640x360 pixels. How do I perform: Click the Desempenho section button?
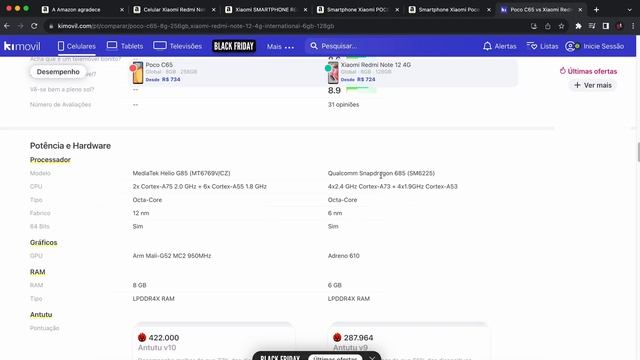coord(58,72)
